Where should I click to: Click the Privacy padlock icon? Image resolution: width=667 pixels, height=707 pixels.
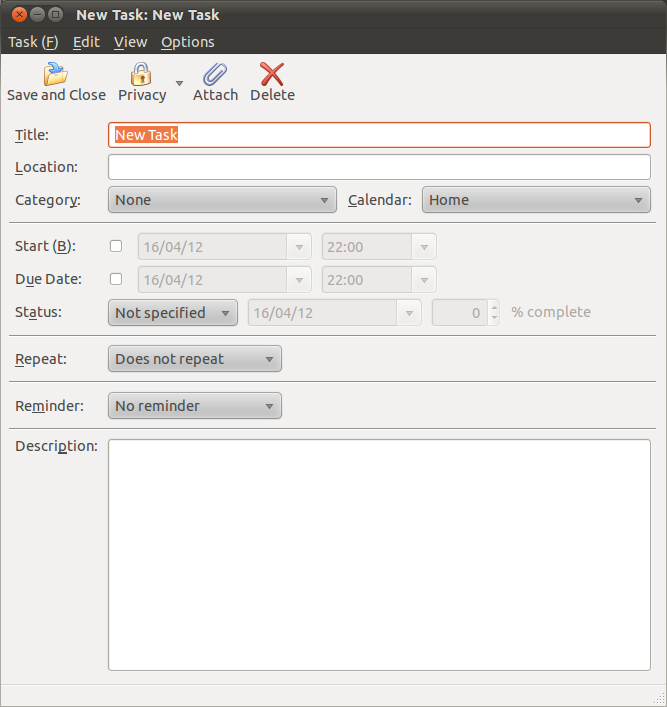coord(142,74)
